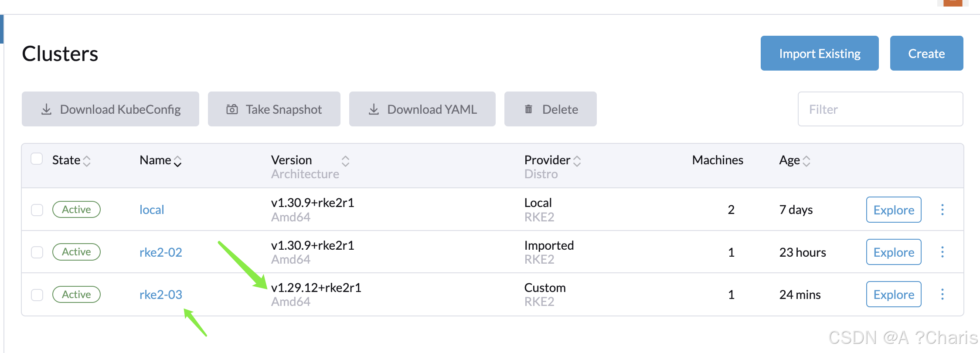Open actions menu for rke2-02 row
The height and width of the screenshot is (353, 980).
pyautogui.click(x=943, y=252)
